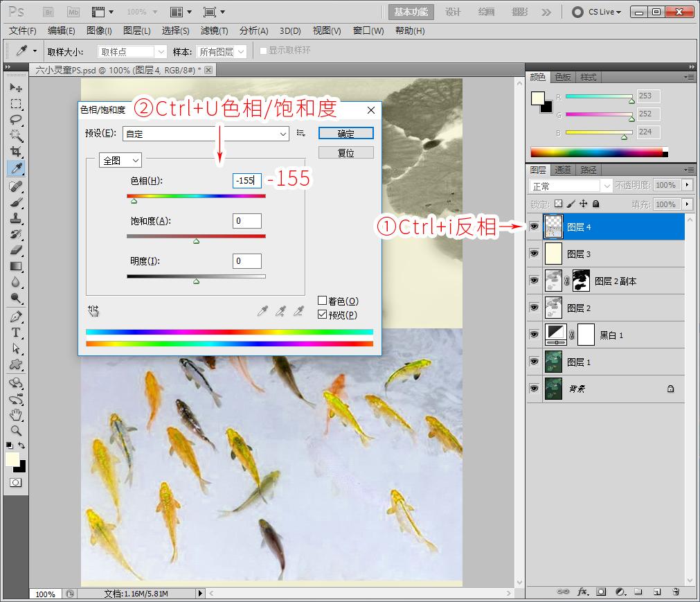Click the foreground color swatch in toolbox

click(x=12, y=459)
